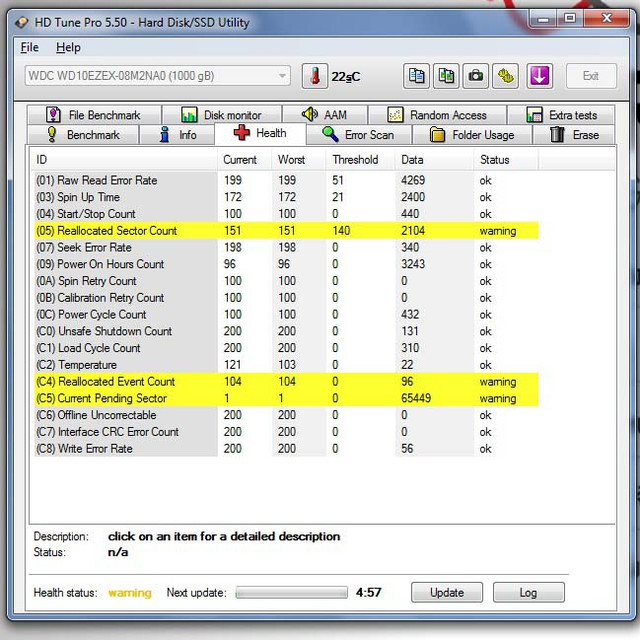Click the camera save screenshot icon

click(x=476, y=76)
